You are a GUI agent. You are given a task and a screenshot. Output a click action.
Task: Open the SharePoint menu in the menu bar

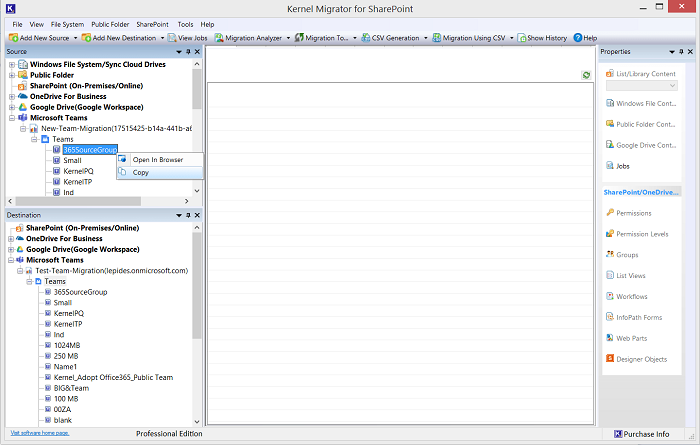click(x=154, y=24)
